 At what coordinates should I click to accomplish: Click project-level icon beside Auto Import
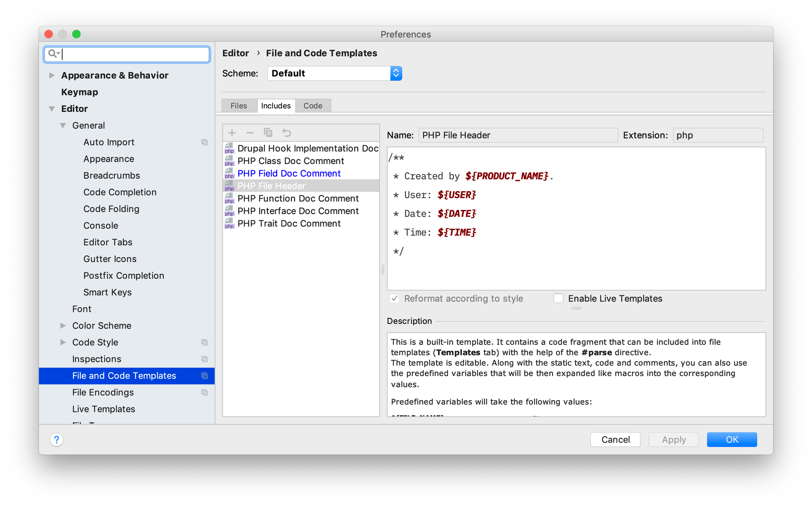[x=205, y=142]
